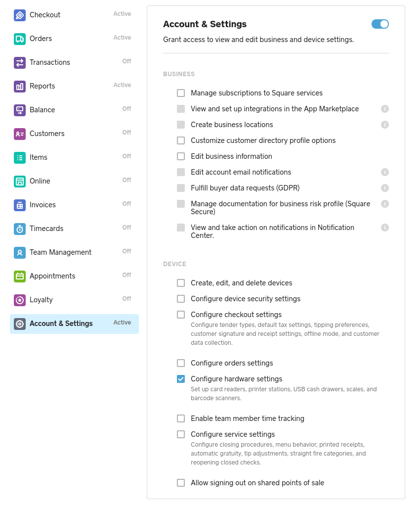The height and width of the screenshot is (509, 420).
Task: Uncheck Configure hardware settings
Action: tap(181, 379)
